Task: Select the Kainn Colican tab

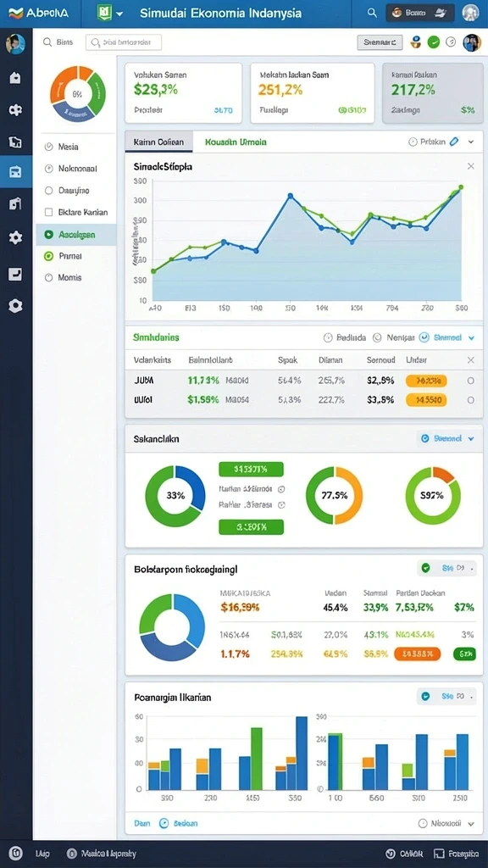Action: click(158, 142)
